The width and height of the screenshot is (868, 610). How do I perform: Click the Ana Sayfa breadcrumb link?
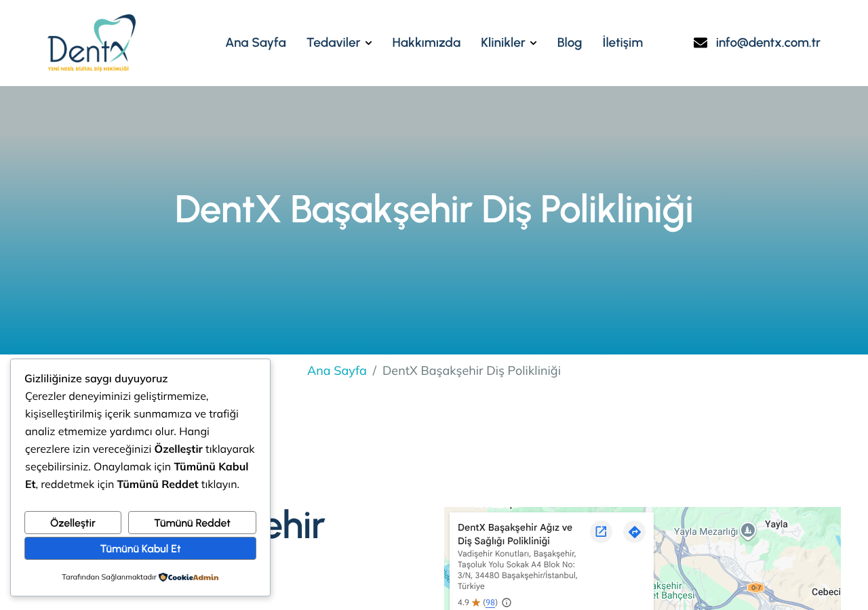[x=337, y=371]
